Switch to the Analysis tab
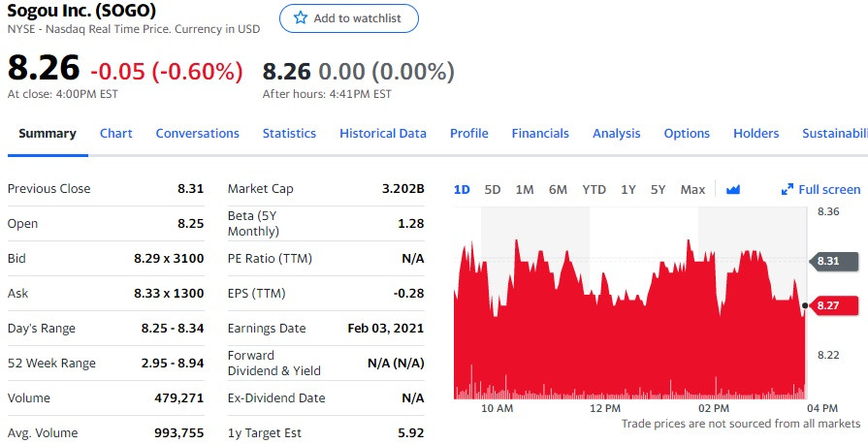 pyautogui.click(x=617, y=134)
